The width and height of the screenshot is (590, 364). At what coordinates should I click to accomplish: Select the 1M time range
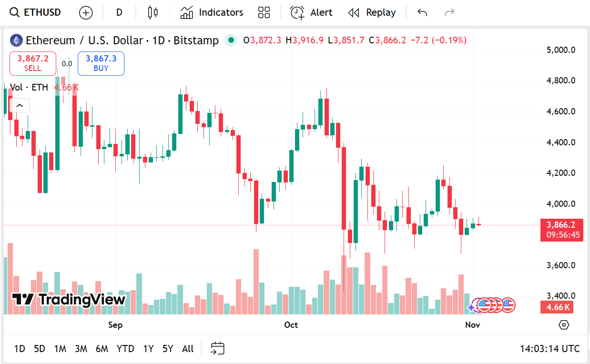coord(60,349)
